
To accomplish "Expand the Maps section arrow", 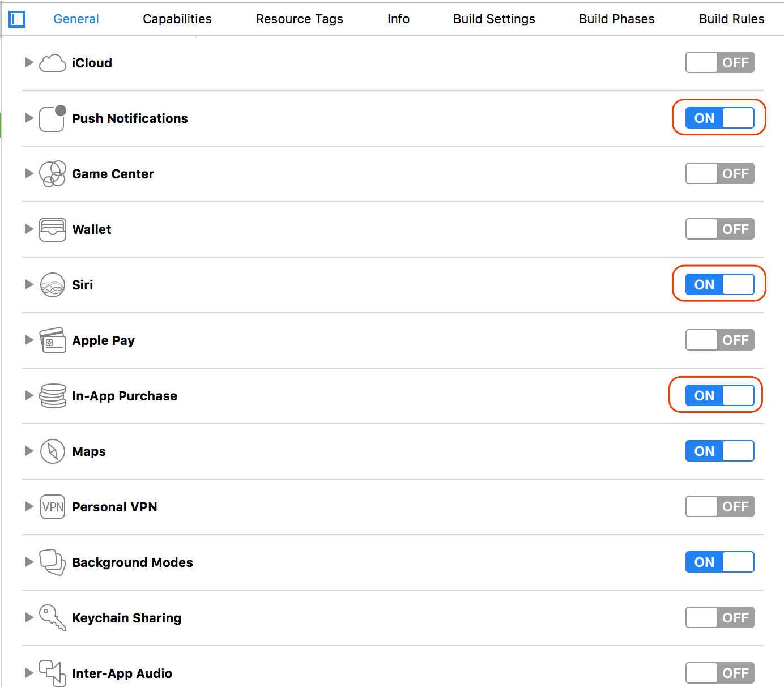I will point(29,451).
